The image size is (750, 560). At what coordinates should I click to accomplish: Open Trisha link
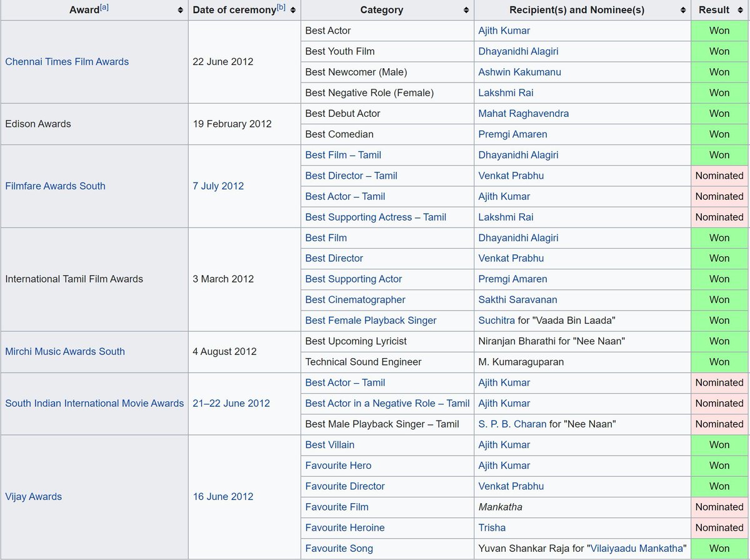tap(492, 527)
